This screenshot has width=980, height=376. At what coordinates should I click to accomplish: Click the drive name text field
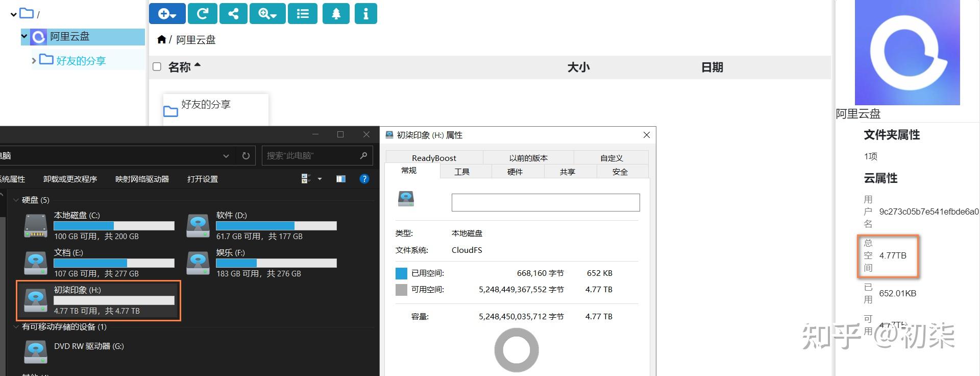click(546, 202)
